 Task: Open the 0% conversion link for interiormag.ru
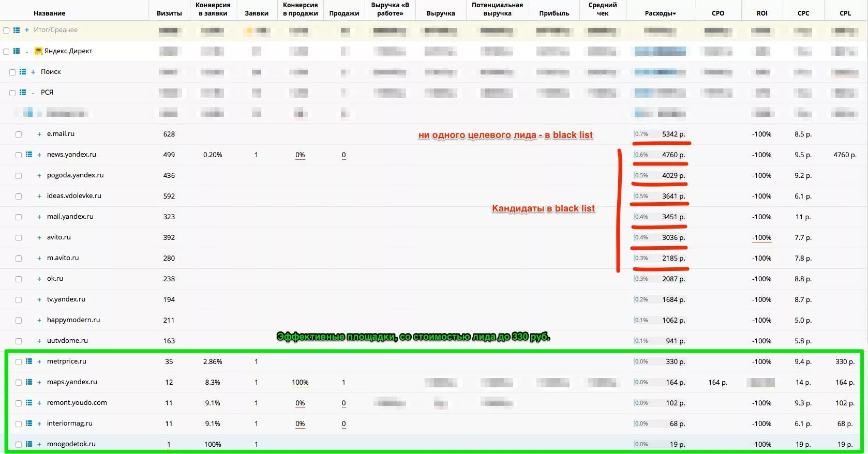tap(300, 423)
